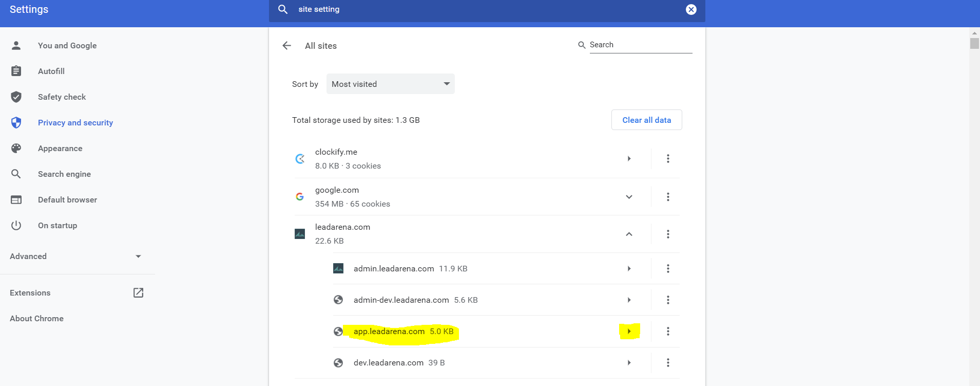Click the Google favicon

click(x=300, y=197)
